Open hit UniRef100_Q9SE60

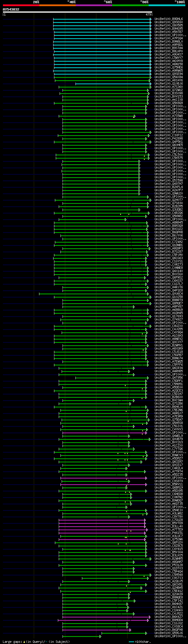click(x=169, y=22)
